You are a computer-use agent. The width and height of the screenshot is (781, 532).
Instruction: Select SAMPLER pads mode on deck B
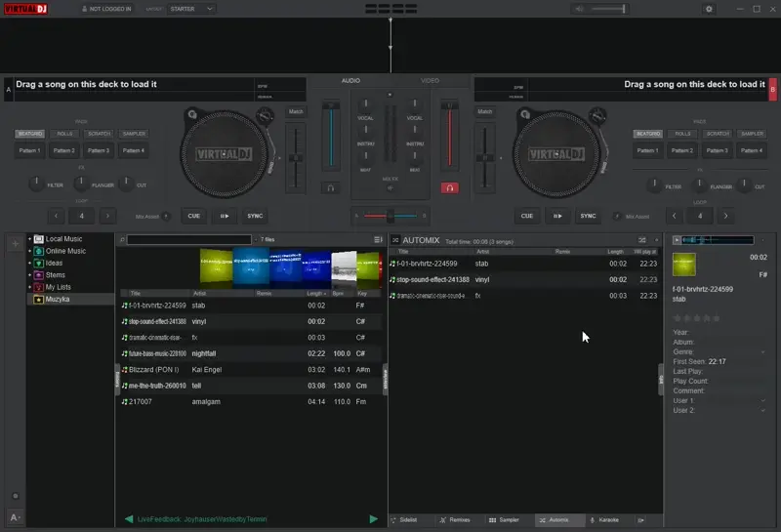pos(752,134)
